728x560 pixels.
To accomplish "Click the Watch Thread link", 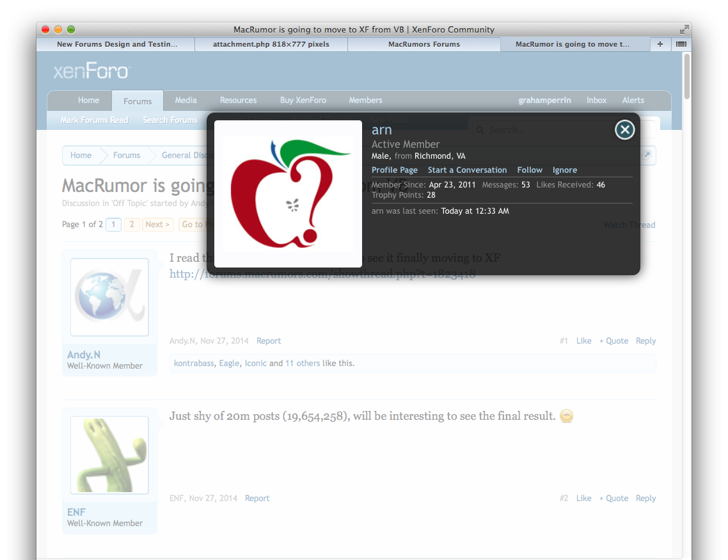I will pos(629,225).
